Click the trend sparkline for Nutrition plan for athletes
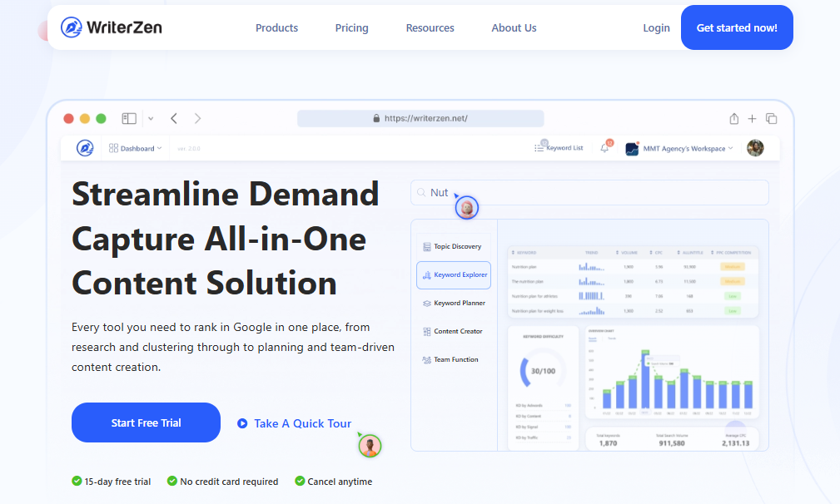840x504 pixels. click(x=591, y=296)
